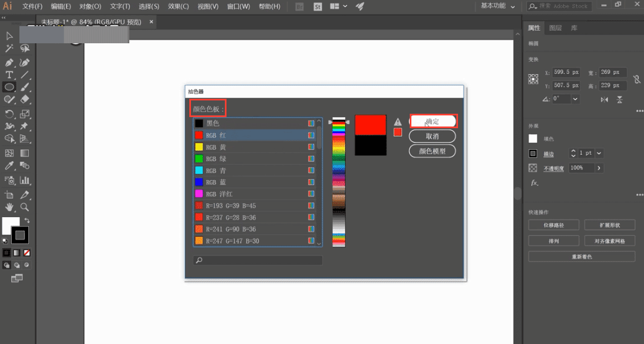Screen dimensions: 644x344
Task: Toggle constrain width and height proportions
Action: click(636, 79)
